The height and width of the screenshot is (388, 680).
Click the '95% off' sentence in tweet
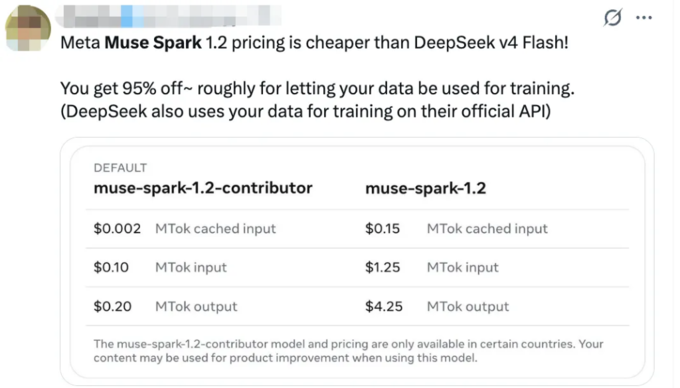coord(317,88)
